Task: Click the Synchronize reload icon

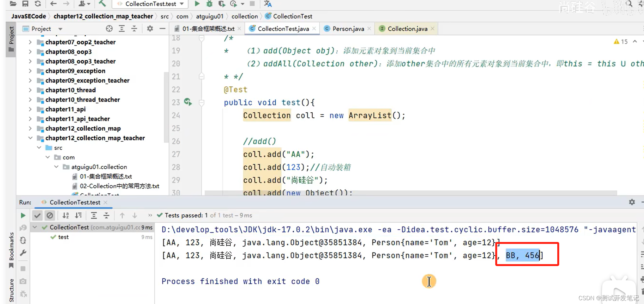Action: tap(38, 4)
